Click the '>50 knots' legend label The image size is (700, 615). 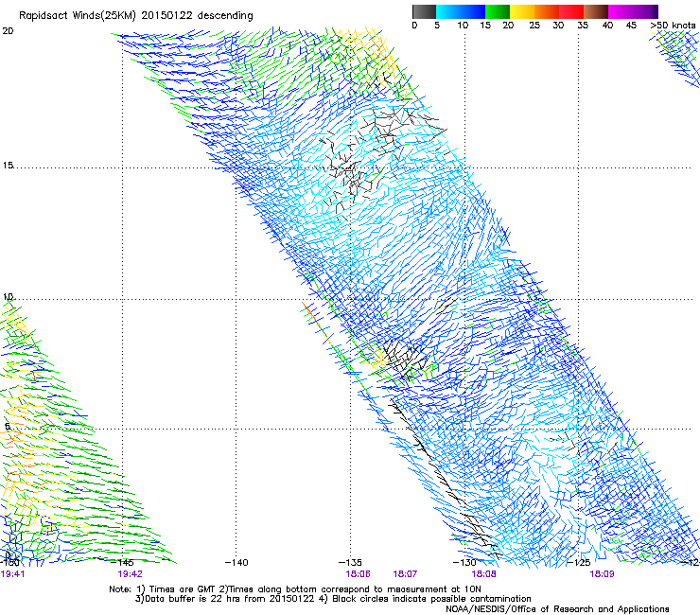click(x=673, y=26)
